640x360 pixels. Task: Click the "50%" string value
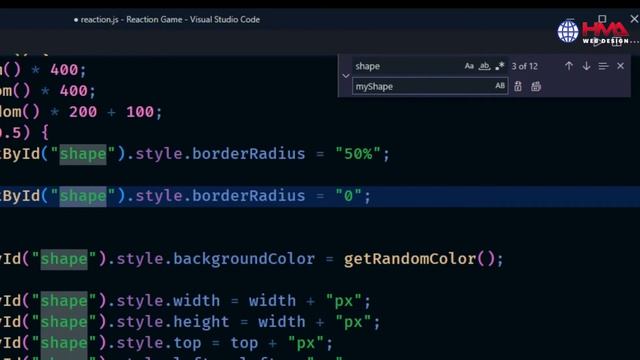click(x=358, y=154)
